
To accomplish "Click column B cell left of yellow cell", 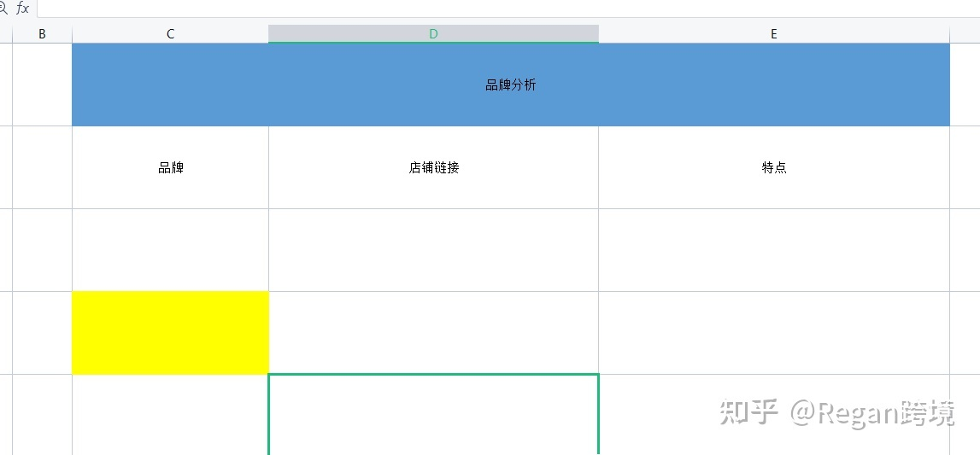I will click(x=42, y=332).
